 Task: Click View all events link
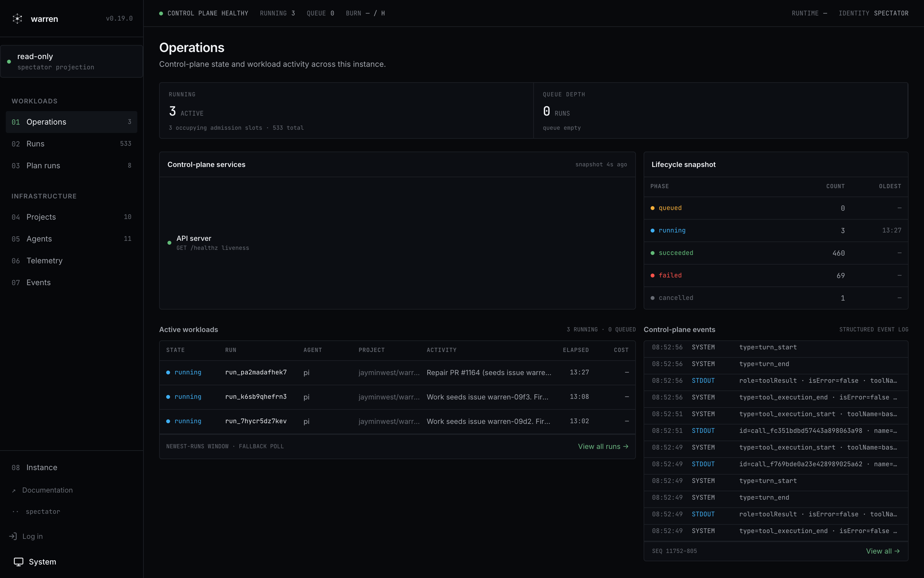coord(883,551)
